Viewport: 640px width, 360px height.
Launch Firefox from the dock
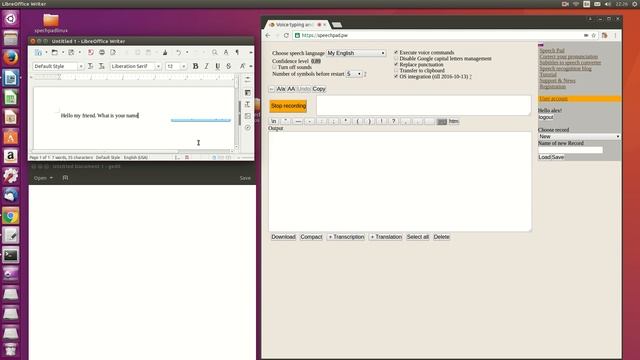tap(11, 58)
